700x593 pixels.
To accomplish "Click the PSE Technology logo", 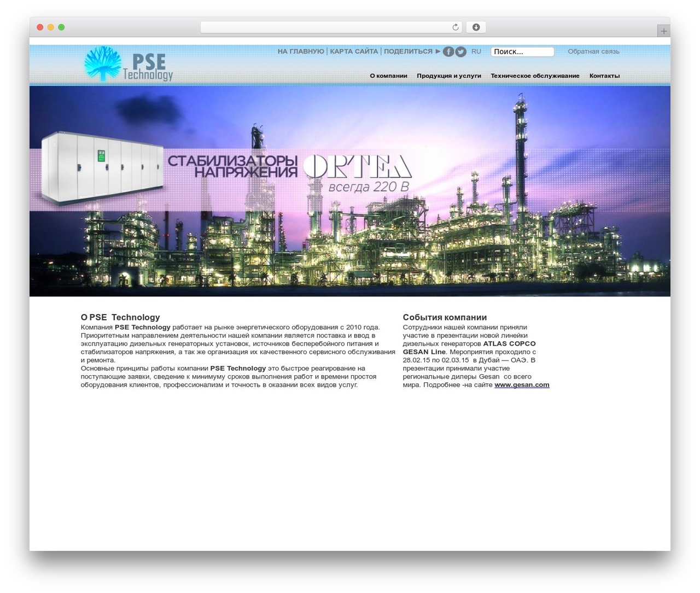I will [x=129, y=64].
